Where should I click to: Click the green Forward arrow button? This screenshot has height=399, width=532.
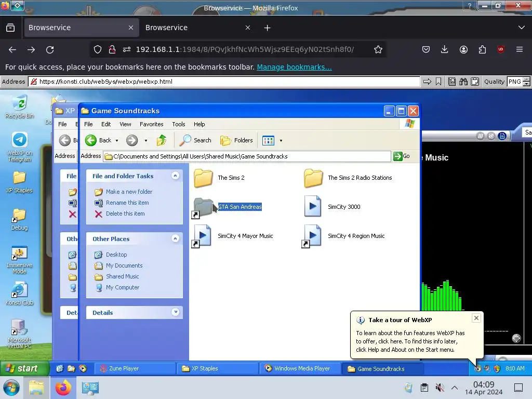[132, 140]
